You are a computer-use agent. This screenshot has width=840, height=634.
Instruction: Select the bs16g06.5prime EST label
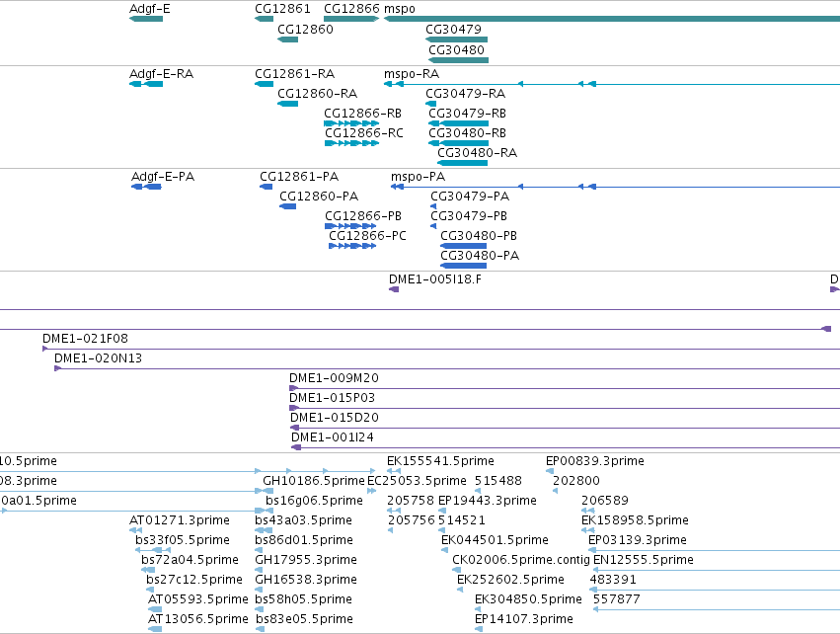pos(315,501)
